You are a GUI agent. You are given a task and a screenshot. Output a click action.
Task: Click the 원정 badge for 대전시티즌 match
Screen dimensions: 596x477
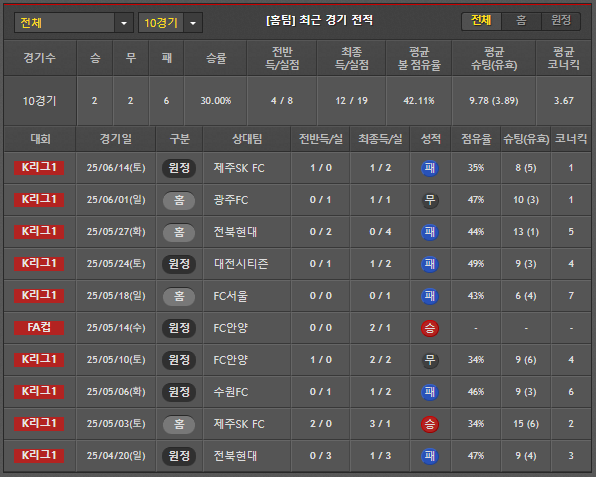tap(179, 264)
